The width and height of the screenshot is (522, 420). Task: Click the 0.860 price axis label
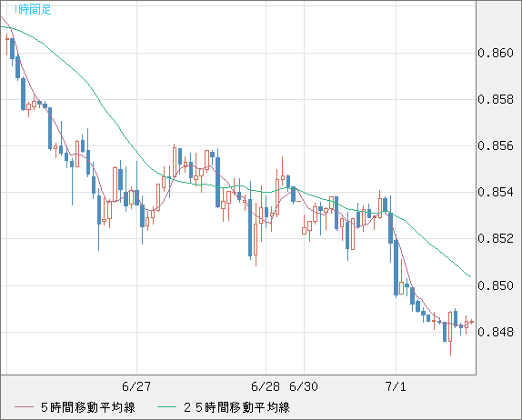tap(496, 53)
